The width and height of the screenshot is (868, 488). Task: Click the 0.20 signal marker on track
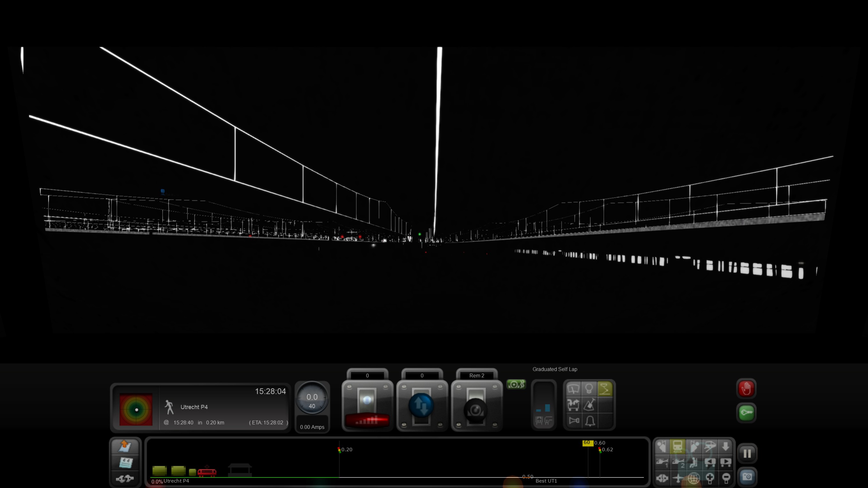(339, 450)
